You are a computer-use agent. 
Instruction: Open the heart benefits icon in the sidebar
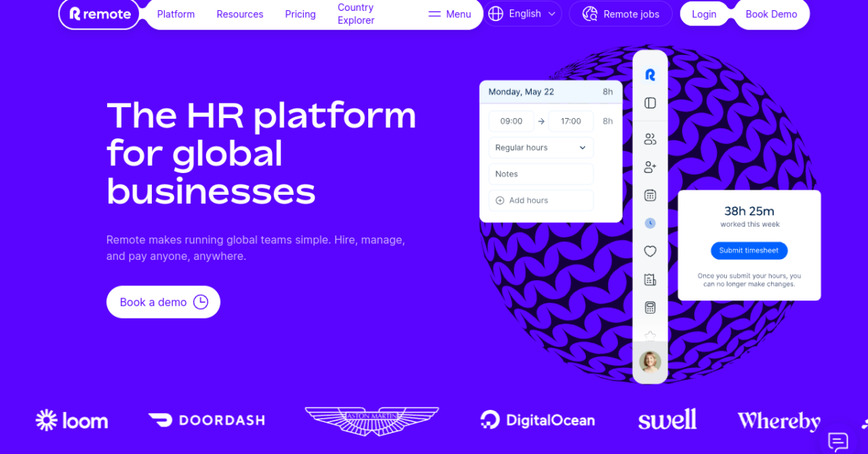[x=650, y=251]
